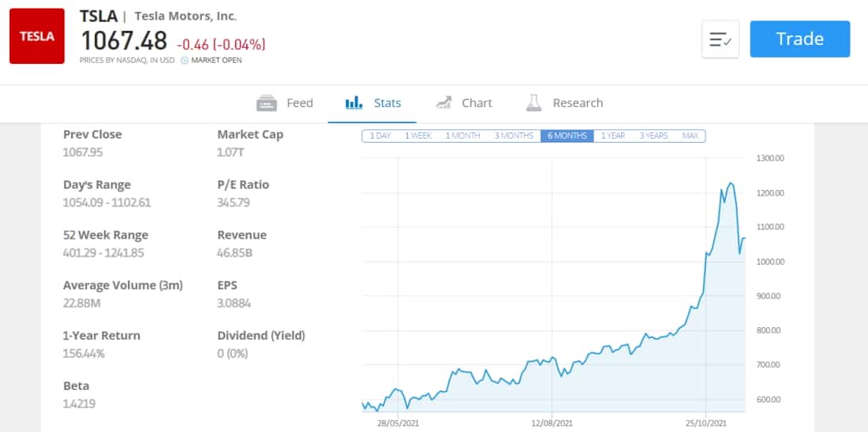Click the 52 Week Range value 401.29 - 1241.85

point(105,253)
